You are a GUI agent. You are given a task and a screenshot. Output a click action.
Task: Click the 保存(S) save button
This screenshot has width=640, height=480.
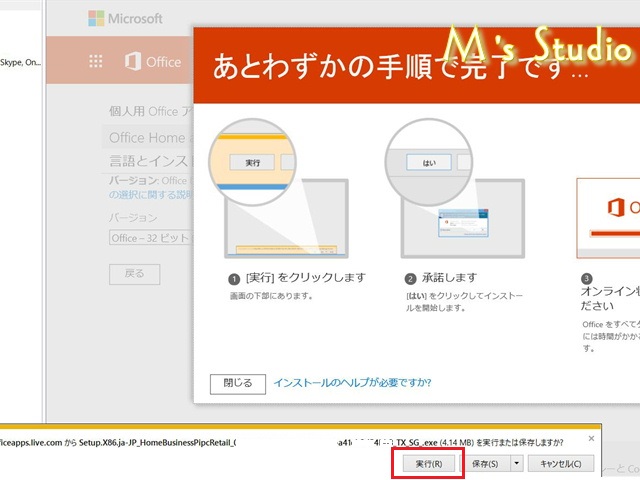(485, 464)
